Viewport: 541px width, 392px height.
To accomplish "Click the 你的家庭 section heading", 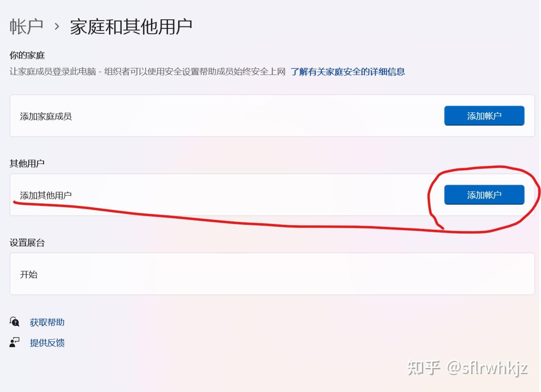I will 27,55.
